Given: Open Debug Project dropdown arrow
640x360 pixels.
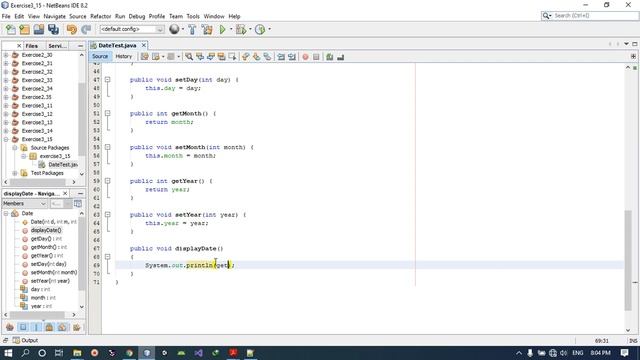Looking at the screenshot, I should [250, 29].
